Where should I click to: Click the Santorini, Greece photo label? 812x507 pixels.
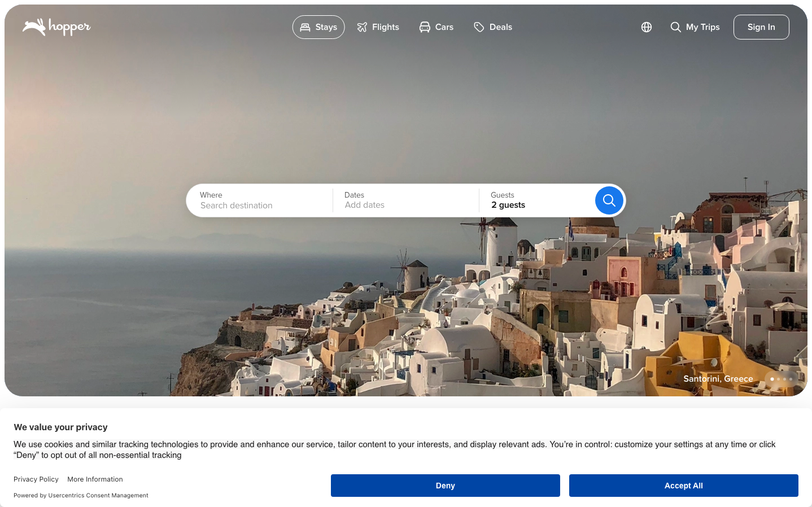tap(718, 379)
